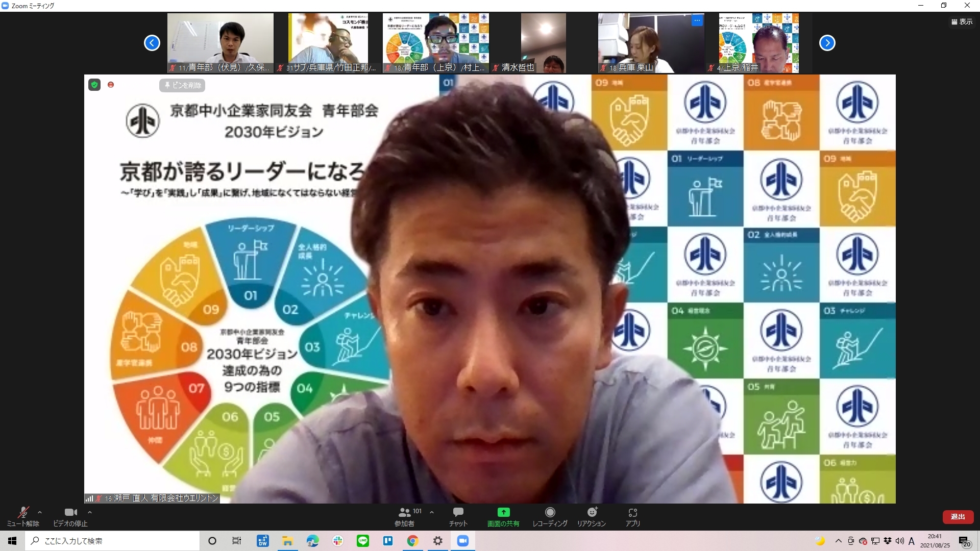Viewport: 980px width, 551px height.
Task: Click speaker name label 瀬戸 直人 有限会社ウエリントン
Action: tap(152, 498)
